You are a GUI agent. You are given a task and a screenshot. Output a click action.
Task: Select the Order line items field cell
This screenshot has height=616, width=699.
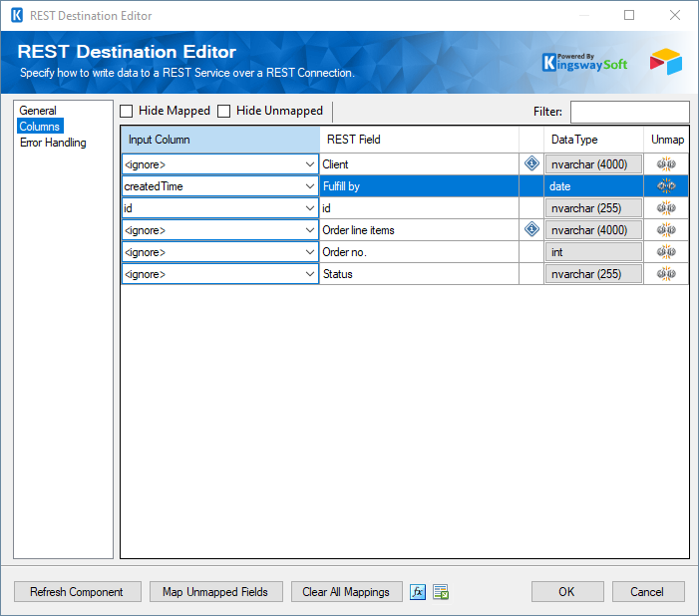419,230
